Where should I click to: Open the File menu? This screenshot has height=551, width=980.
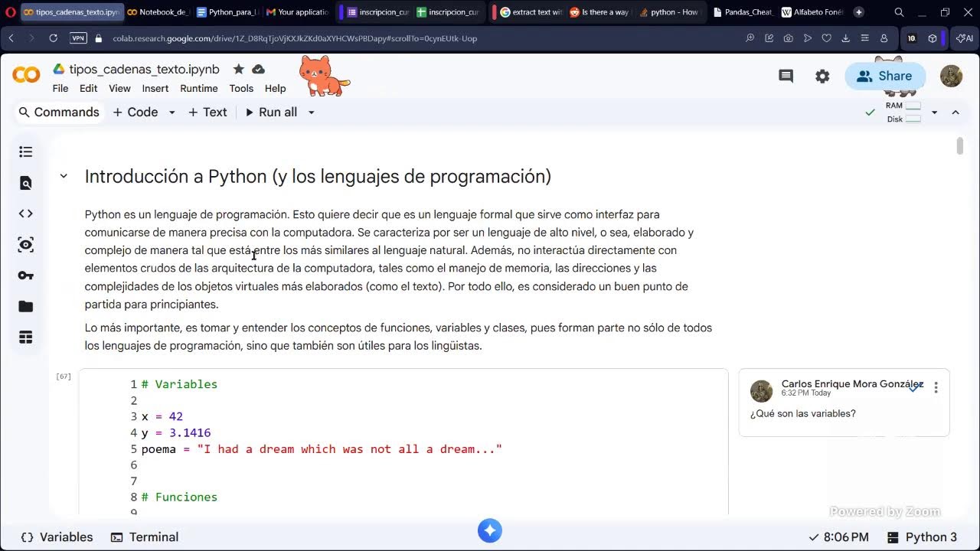(x=60, y=88)
